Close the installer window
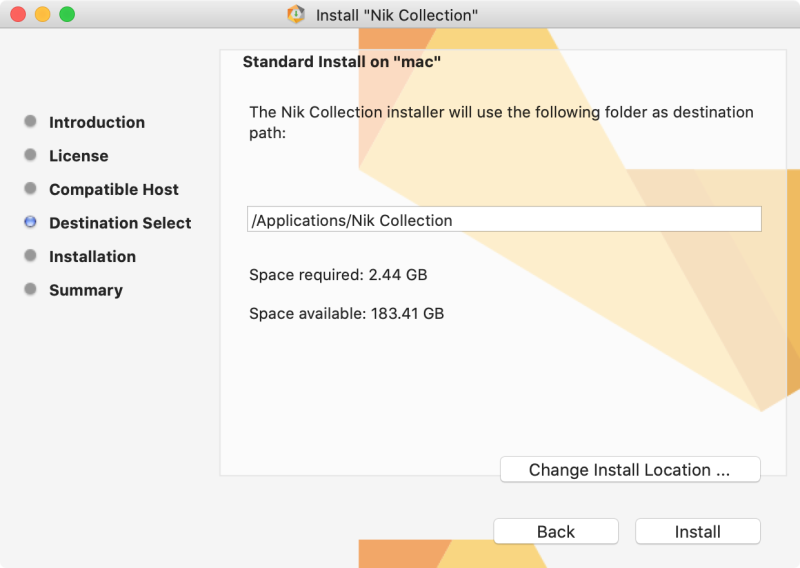This screenshot has height=568, width=800. 18,15
